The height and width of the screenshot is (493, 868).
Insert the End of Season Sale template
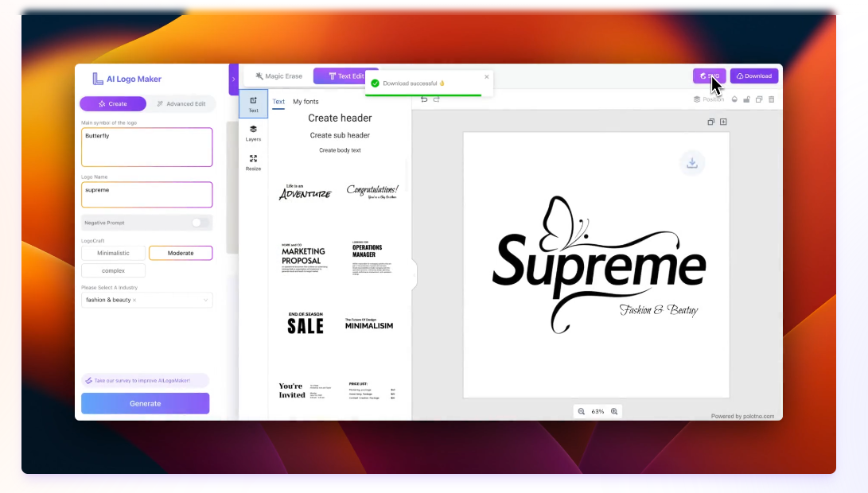click(x=306, y=323)
